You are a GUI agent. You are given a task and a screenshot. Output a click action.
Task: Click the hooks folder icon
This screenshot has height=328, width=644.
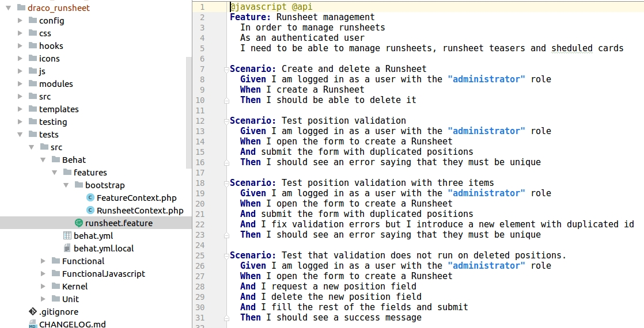click(33, 45)
